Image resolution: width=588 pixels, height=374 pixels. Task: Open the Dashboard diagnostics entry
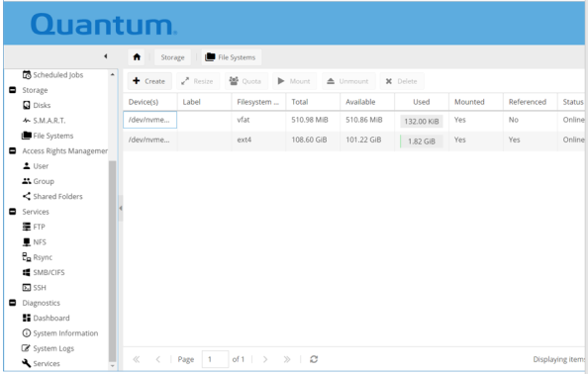click(47, 319)
